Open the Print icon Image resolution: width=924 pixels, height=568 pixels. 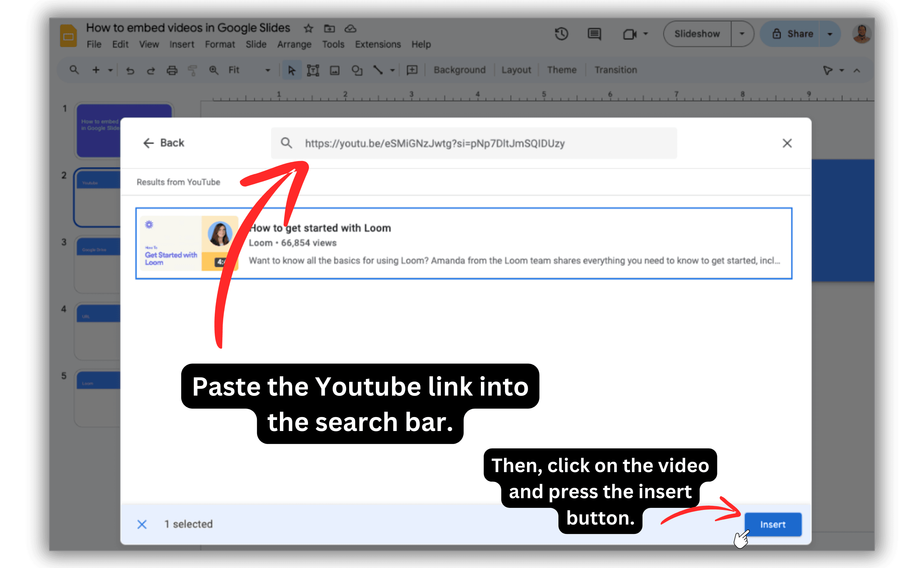[172, 70]
